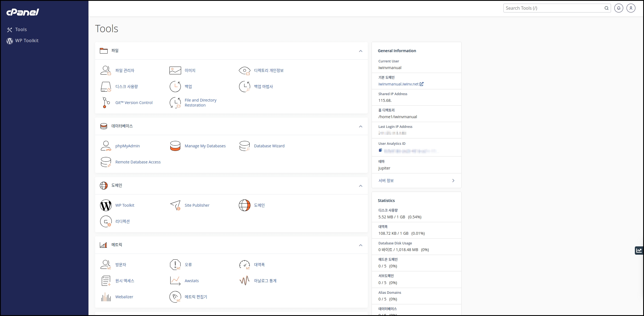Image resolution: width=644 pixels, height=316 pixels.
Task: Click the '5.52 MB / 1 GB' usage value
Action: click(x=392, y=217)
